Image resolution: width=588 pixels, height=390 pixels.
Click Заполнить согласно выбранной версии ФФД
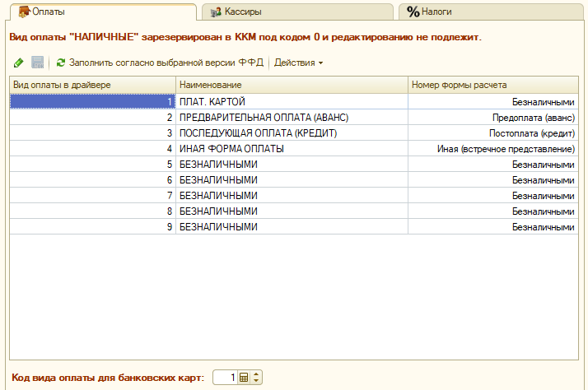(x=160, y=63)
